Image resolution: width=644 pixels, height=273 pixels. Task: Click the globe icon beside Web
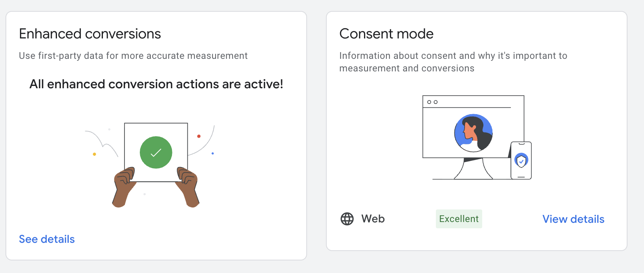[x=347, y=219]
